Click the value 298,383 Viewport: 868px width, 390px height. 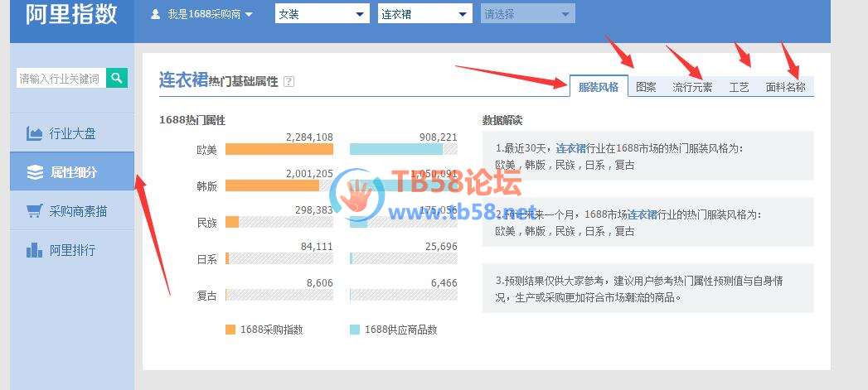[x=314, y=210]
